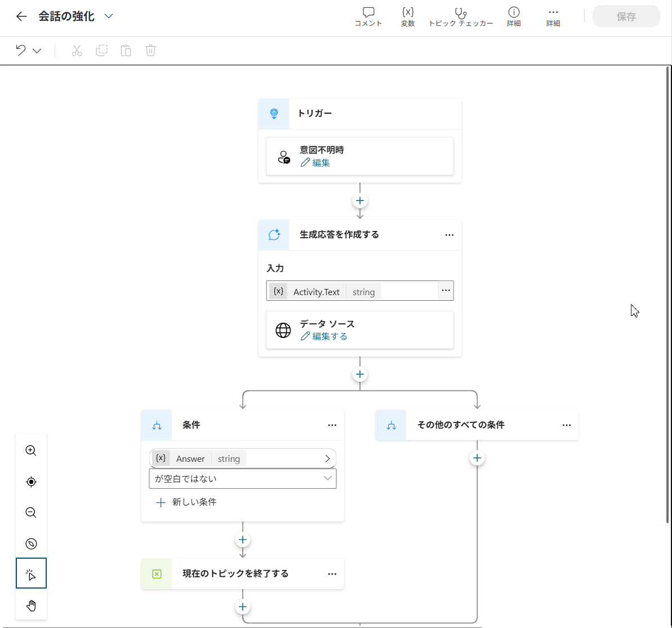Click the undo arrow icon
This screenshot has width=672, height=628.
click(21, 50)
